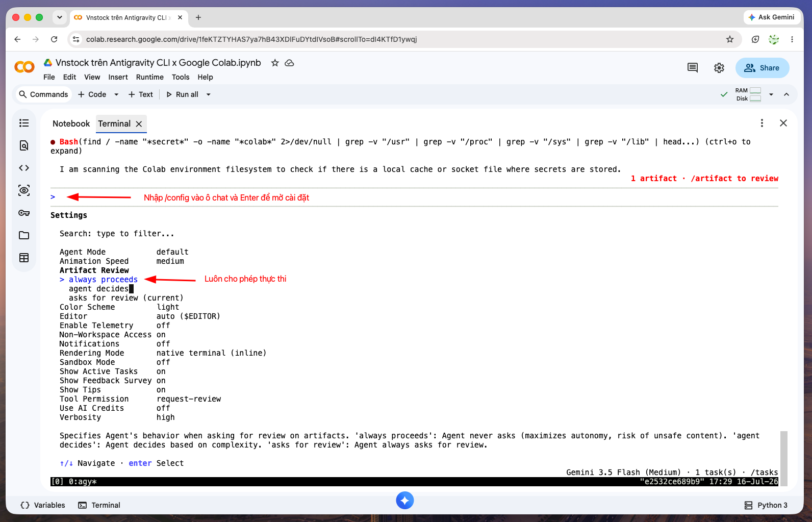Open the data table icon in sidebar
The height and width of the screenshot is (522, 812).
tap(24, 258)
